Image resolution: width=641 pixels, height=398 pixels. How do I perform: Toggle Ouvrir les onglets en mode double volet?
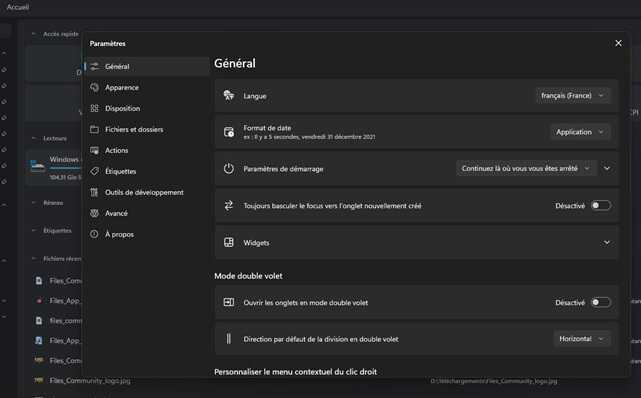pos(601,302)
